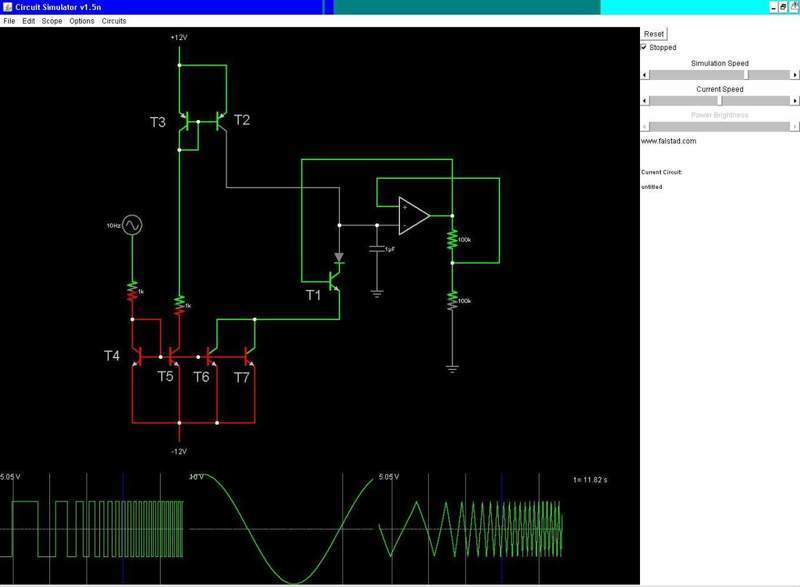Image resolution: width=800 pixels, height=587 pixels.
Task: Select the upper 100k resistor
Action: (x=452, y=240)
